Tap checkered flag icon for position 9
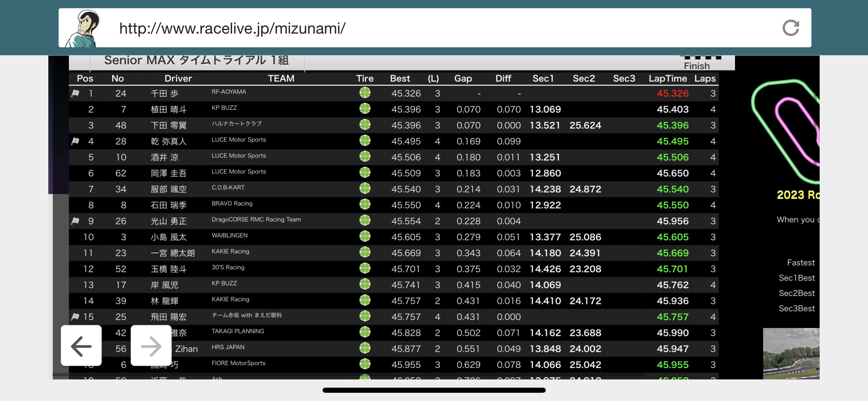The width and height of the screenshot is (868, 401). [x=75, y=221]
